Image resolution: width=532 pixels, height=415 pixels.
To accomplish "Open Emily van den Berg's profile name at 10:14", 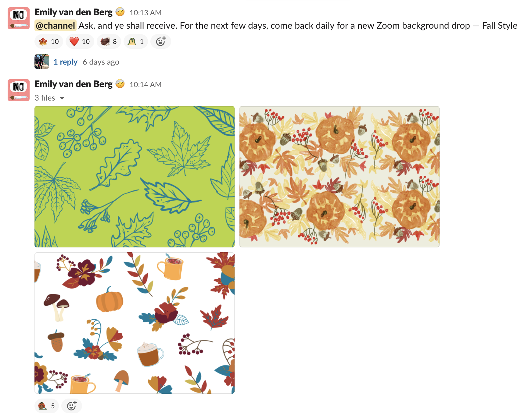I will coord(74,84).
